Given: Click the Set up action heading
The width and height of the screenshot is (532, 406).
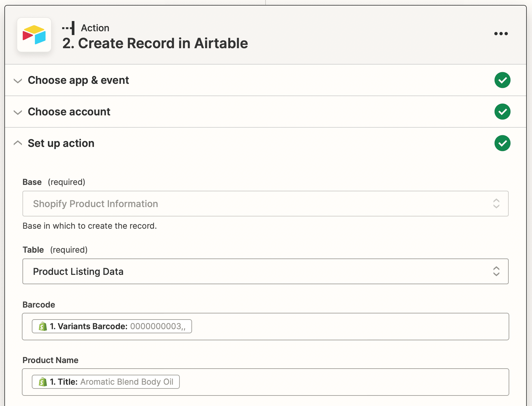Looking at the screenshot, I should (61, 143).
